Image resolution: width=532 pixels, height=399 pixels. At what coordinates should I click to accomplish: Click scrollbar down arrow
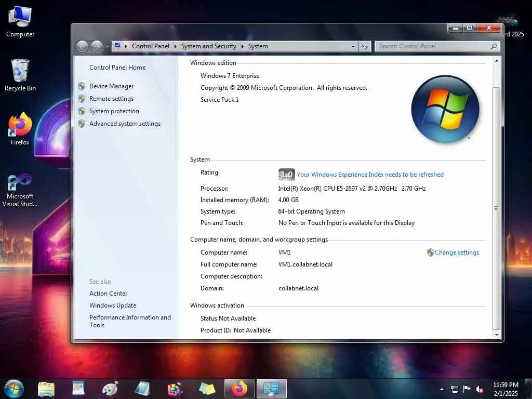pos(496,335)
